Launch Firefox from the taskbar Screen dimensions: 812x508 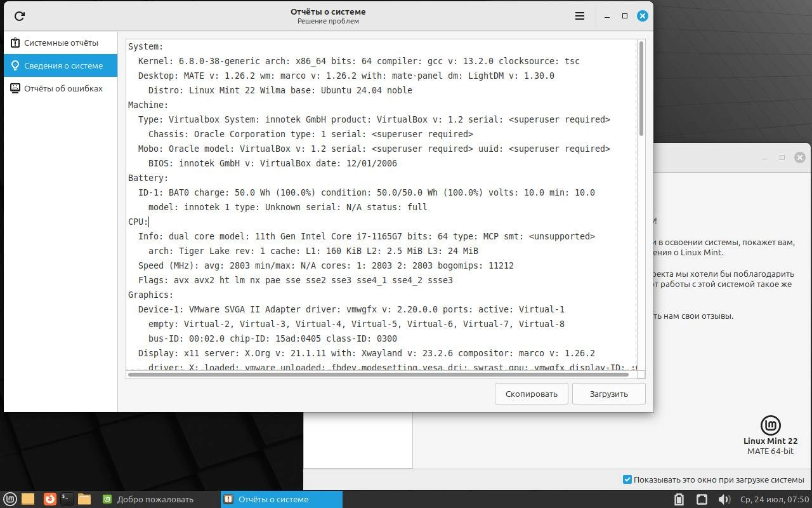(49, 499)
